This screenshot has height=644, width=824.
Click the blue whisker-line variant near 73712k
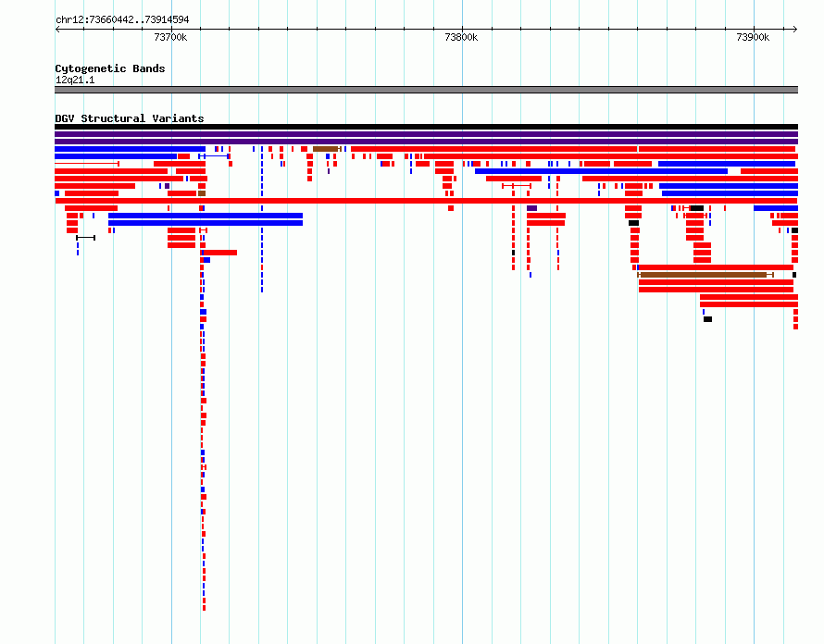(x=214, y=156)
